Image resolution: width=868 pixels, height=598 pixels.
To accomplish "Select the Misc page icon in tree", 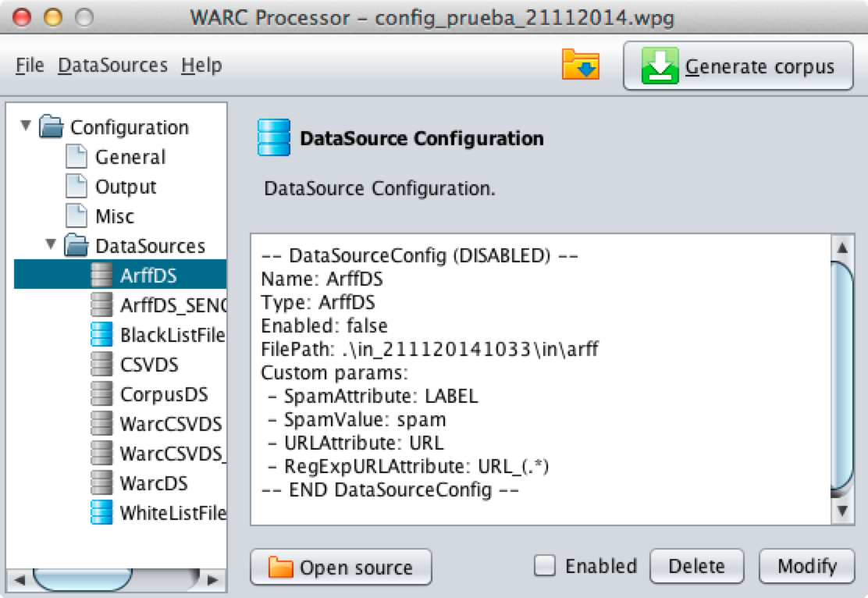I will click(76, 216).
